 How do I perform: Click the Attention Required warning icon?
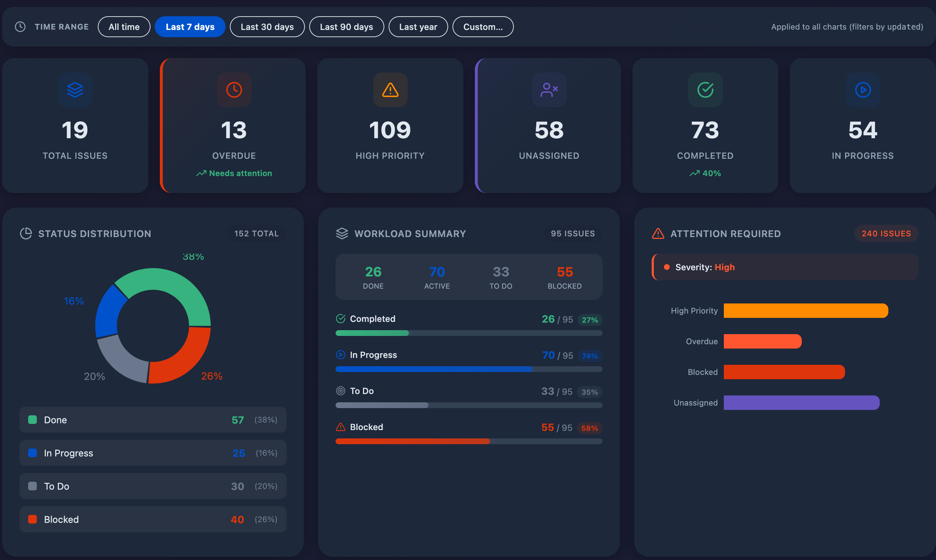658,233
